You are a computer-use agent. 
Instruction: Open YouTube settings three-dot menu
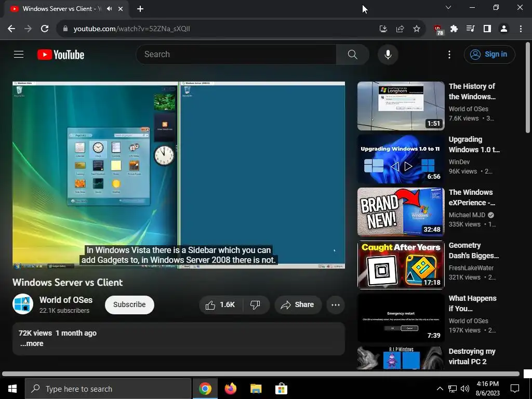click(x=449, y=54)
